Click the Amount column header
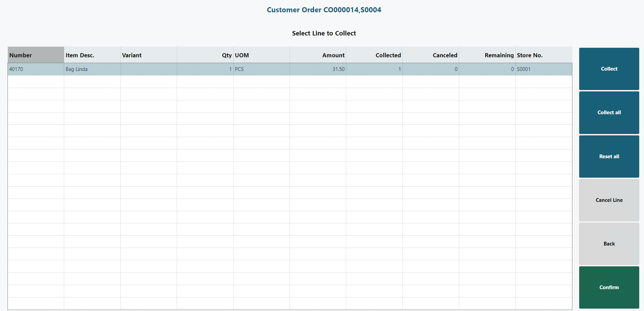 pos(318,55)
